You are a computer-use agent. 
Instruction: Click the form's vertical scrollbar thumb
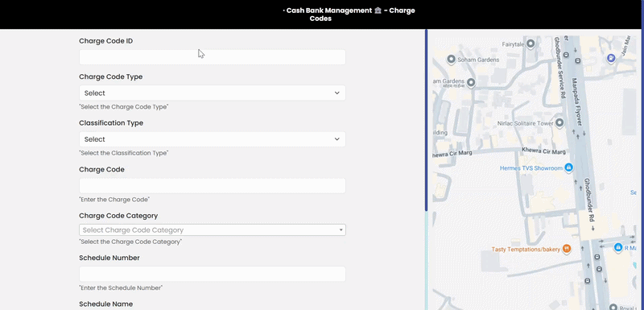pyautogui.click(x=427, y=120)
